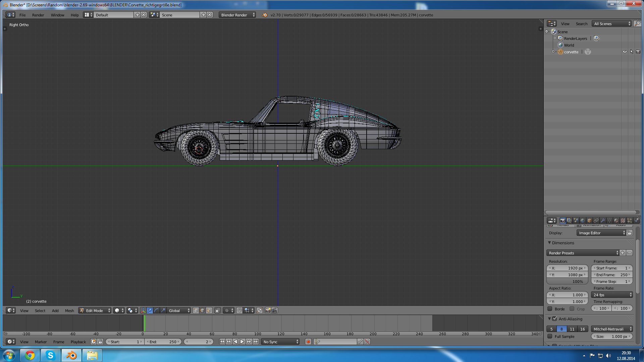Open the File menu
Image resolution: width=644 pixels, height=362 pixels.
[x=22, y=15]
